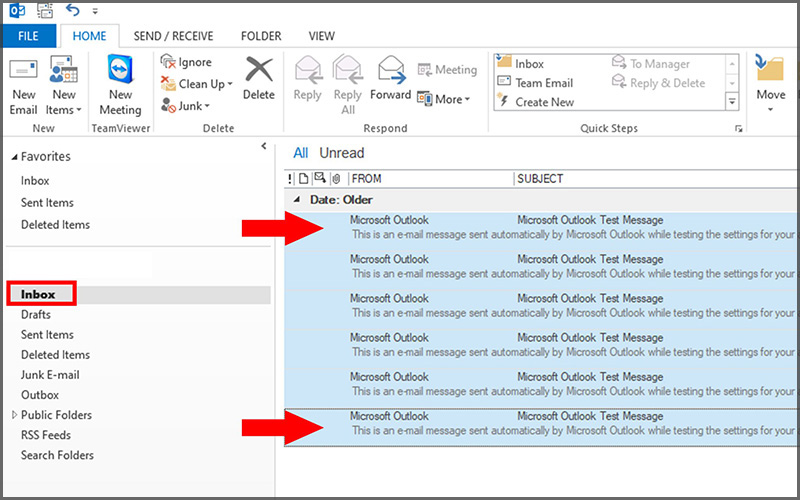800x500 pixels.
Task: Show only Unread messages filter
Action: click(341, 153)
